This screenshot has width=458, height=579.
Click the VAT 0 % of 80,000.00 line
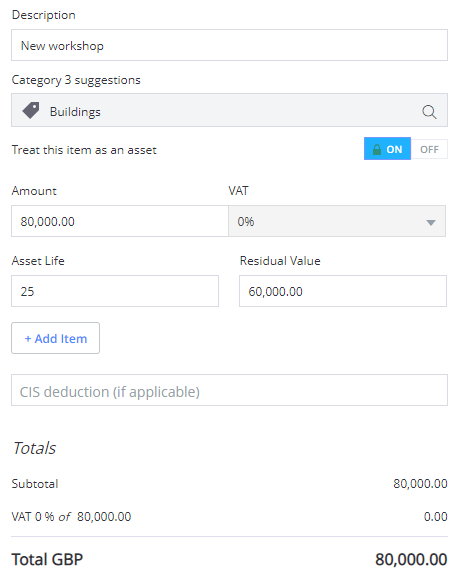coord(71,517)
